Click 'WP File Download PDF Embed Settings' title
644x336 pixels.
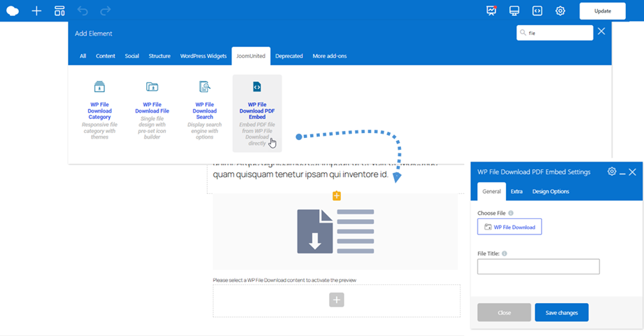(534, 171)
